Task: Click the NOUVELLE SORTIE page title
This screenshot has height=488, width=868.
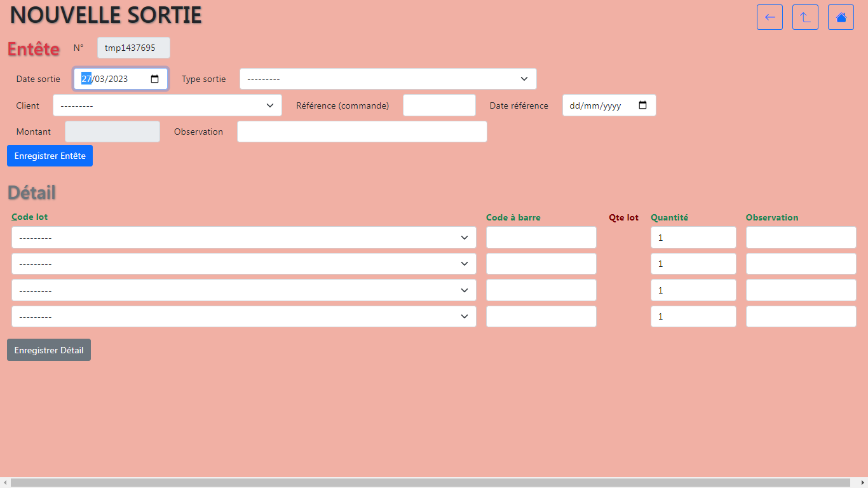Action: point(106,15)
